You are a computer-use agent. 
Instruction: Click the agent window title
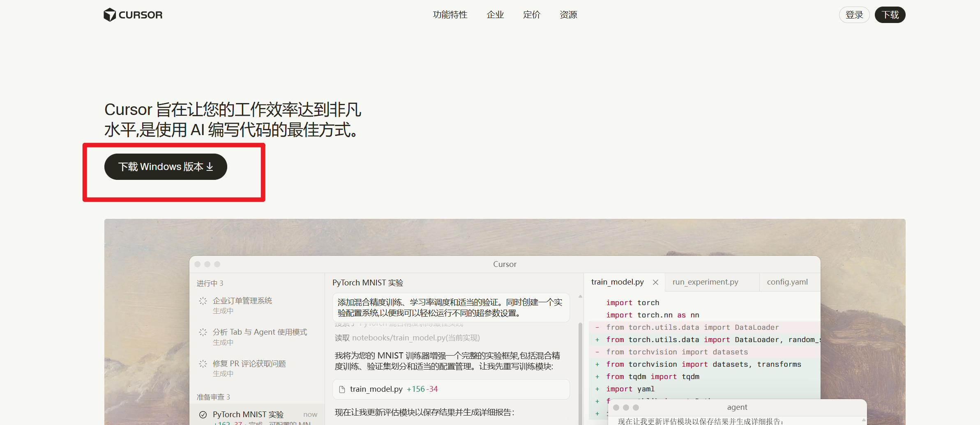(737, 407)
